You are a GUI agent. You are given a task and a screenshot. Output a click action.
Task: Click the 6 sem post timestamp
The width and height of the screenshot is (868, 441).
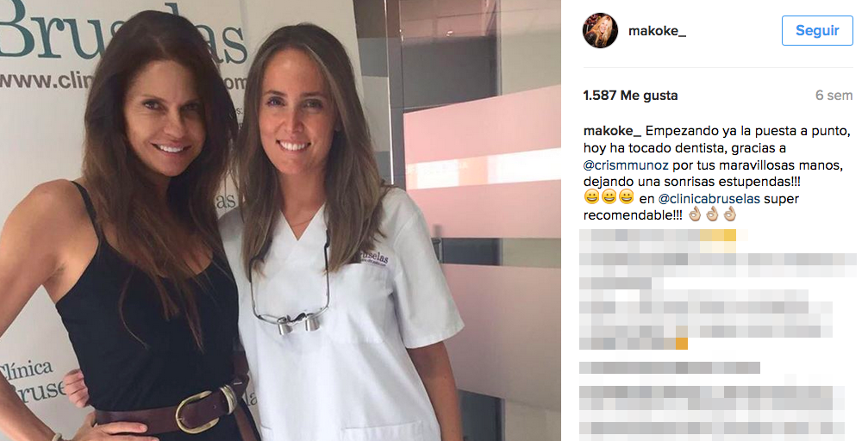pyautogui.click(x=834, y=95)
